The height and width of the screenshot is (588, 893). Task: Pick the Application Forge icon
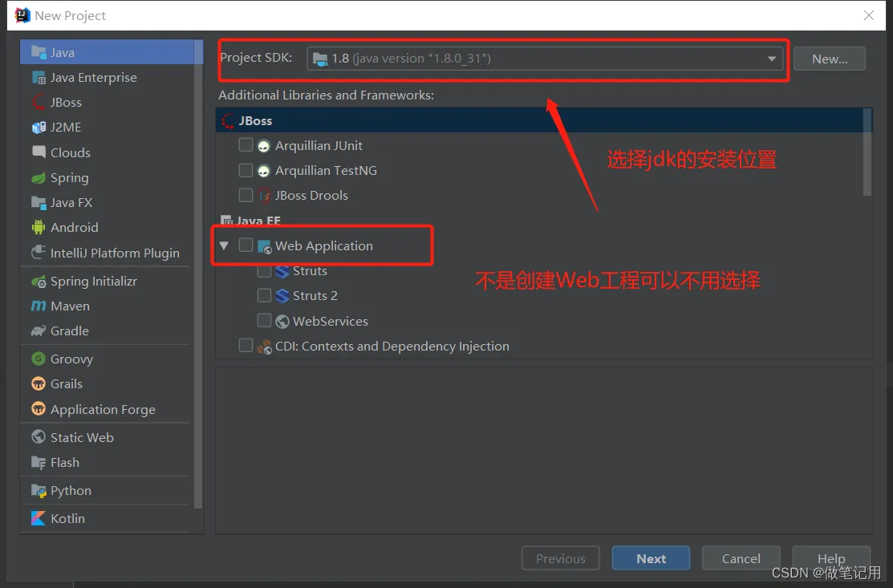pyautogui.click(x=39, y=408)
